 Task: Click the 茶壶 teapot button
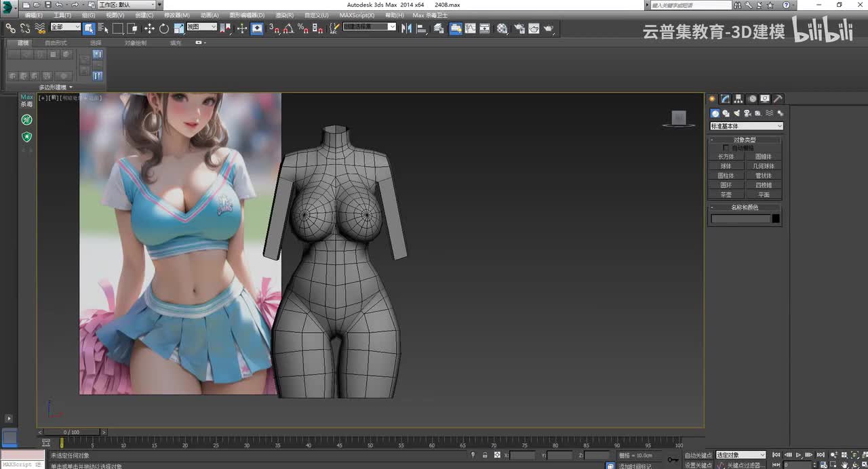coord(726,195)
